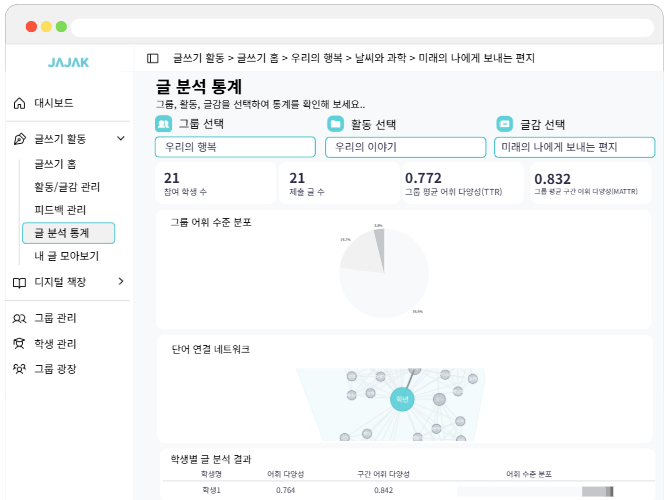This screenshot has width=665, height=500.
Task: Open 그룹 관리 in the sidebar
Action: 55,318
